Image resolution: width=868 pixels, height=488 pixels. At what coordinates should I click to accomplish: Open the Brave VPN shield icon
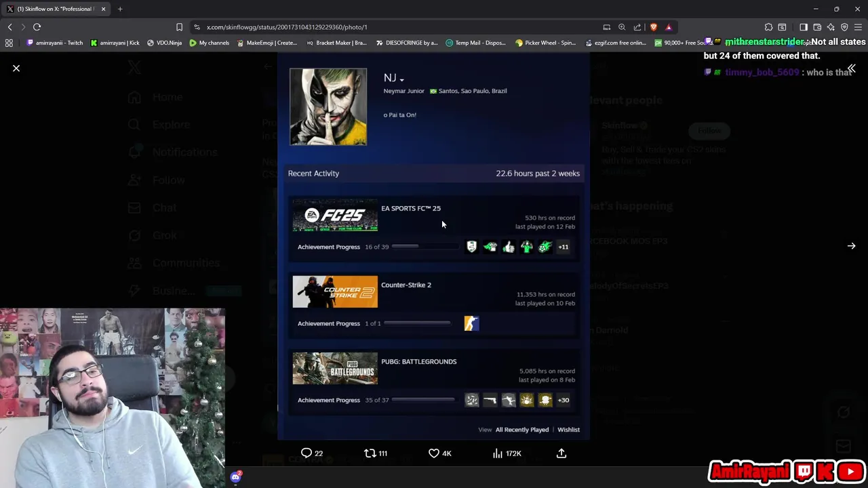844,27
